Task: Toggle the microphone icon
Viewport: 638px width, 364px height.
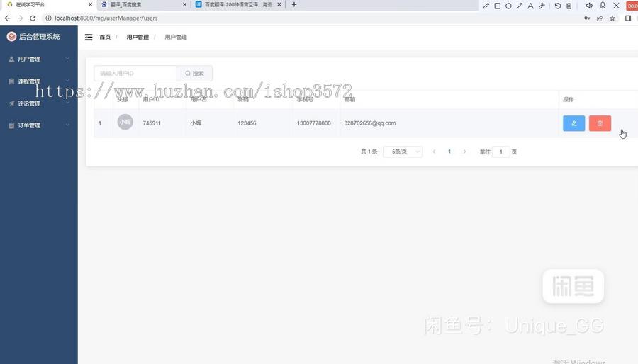Action: coord(603,6)
